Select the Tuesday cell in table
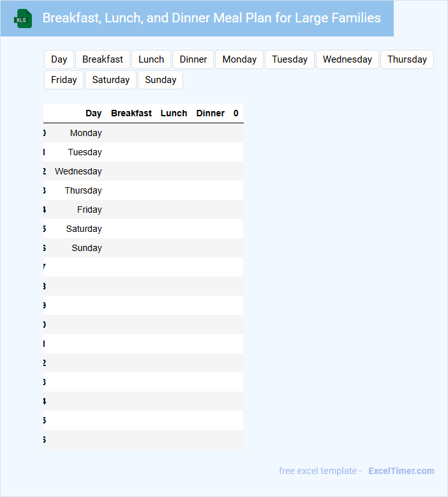Viewport: 448px width, 497px height. (x=85, y=152)
